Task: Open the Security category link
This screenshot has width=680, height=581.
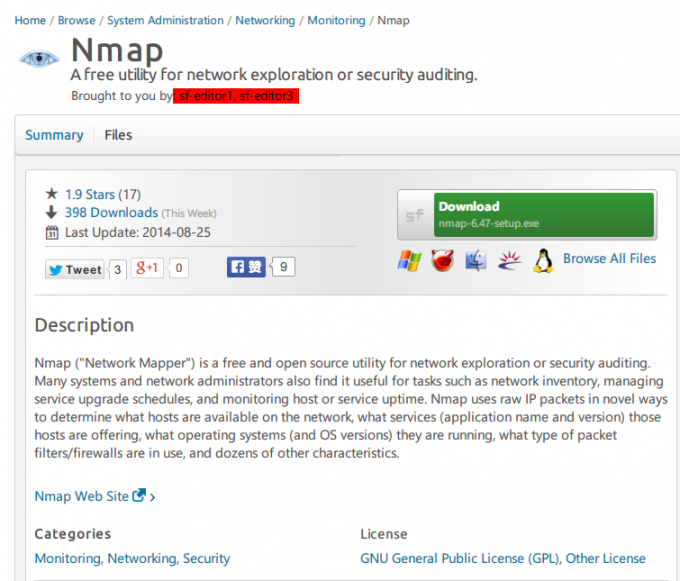Action: pyautogui.click(x=207, y=558)
